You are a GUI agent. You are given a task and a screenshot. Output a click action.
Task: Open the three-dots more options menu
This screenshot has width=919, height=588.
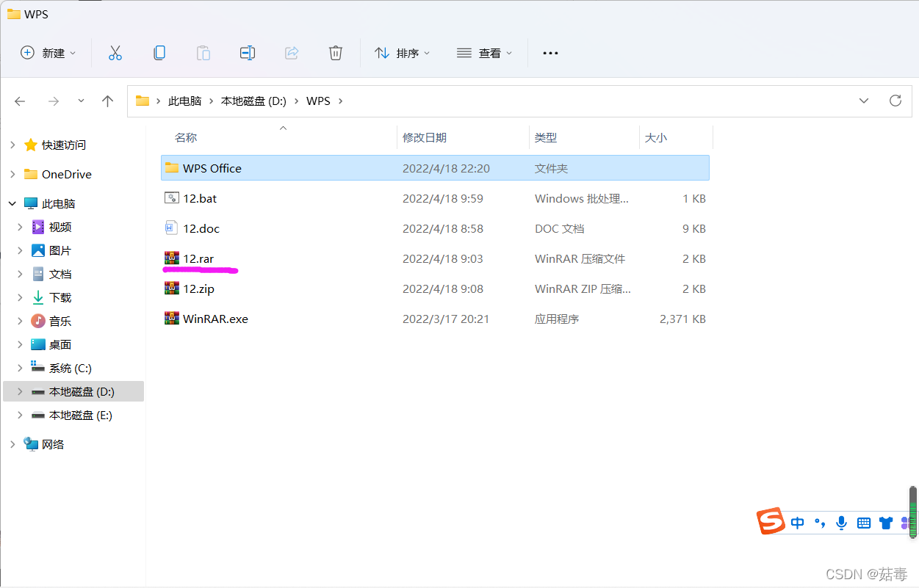[550, 53]
